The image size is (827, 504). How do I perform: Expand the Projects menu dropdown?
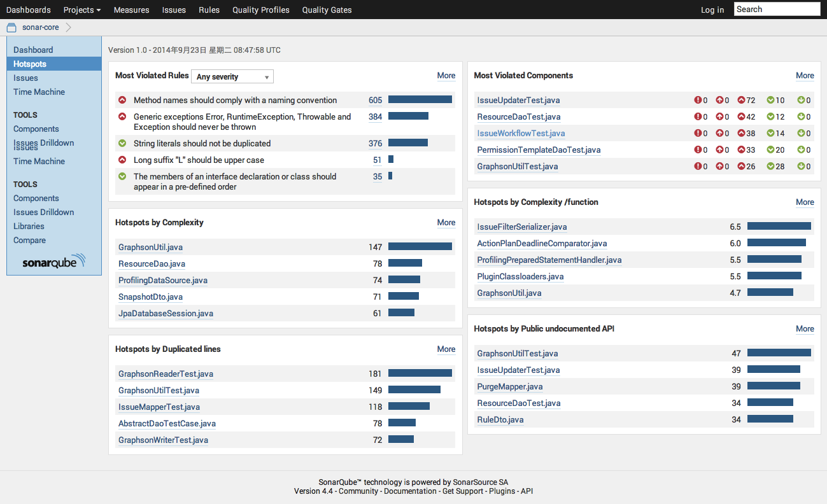[x=81, y=10]
